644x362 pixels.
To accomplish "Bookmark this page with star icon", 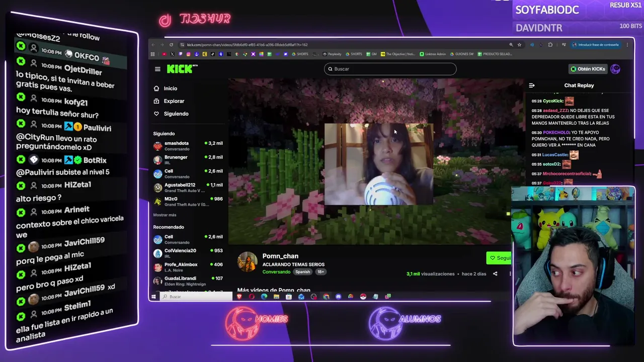I will (x=519, y=45).
